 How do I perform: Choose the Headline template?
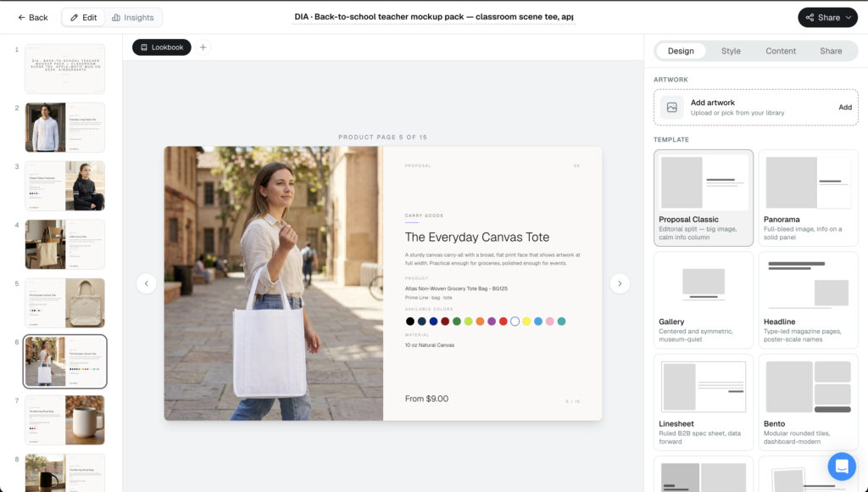tap(808, 299)
